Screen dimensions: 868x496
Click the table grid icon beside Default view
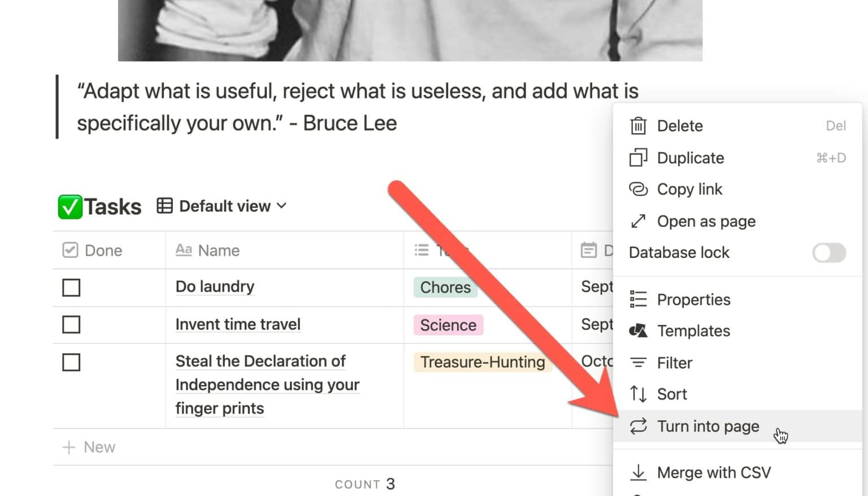164,206
